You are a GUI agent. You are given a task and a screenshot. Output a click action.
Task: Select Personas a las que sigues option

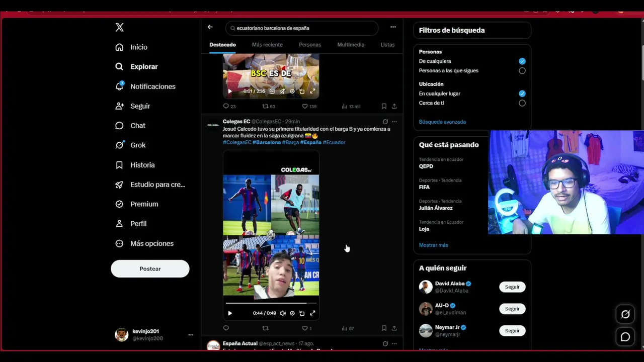[522, 71]
